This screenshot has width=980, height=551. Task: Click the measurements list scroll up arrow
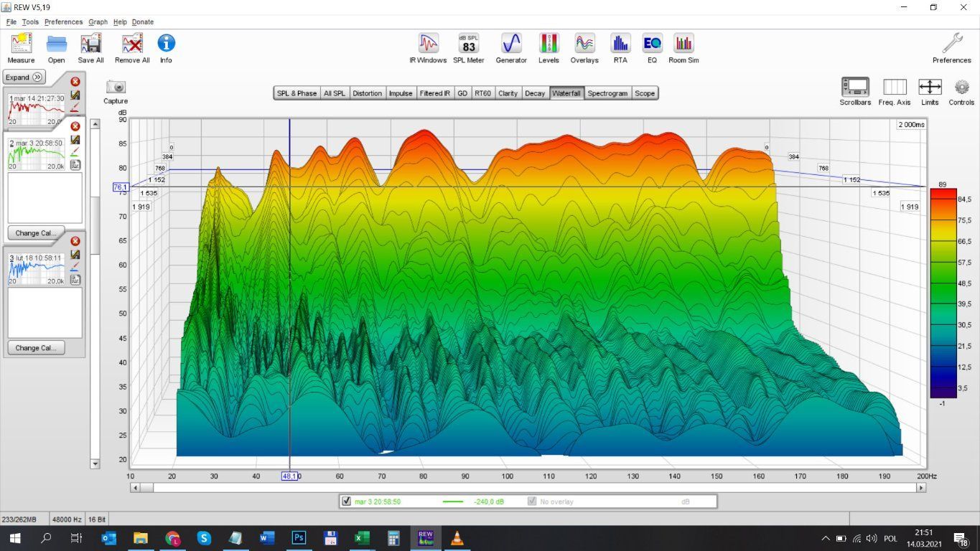[95, 125]
